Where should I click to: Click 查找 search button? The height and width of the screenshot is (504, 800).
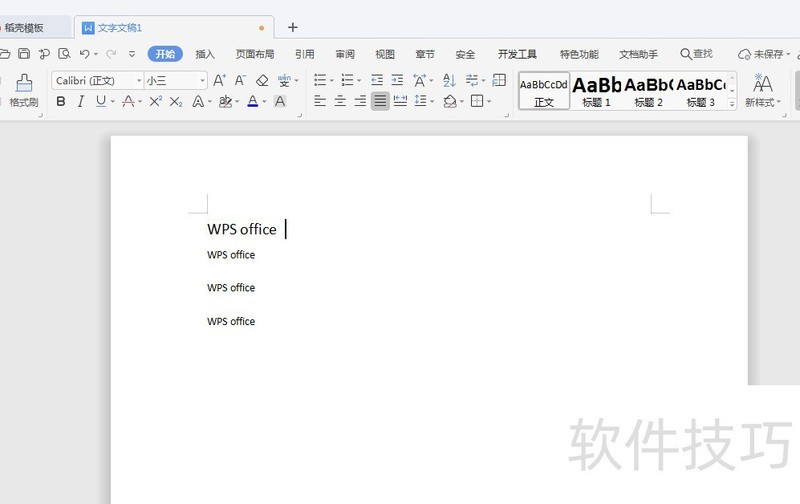696,54
